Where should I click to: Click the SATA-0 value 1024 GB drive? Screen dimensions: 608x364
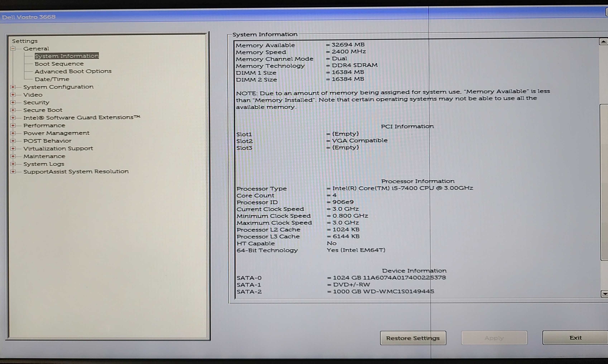click(389, 278)
